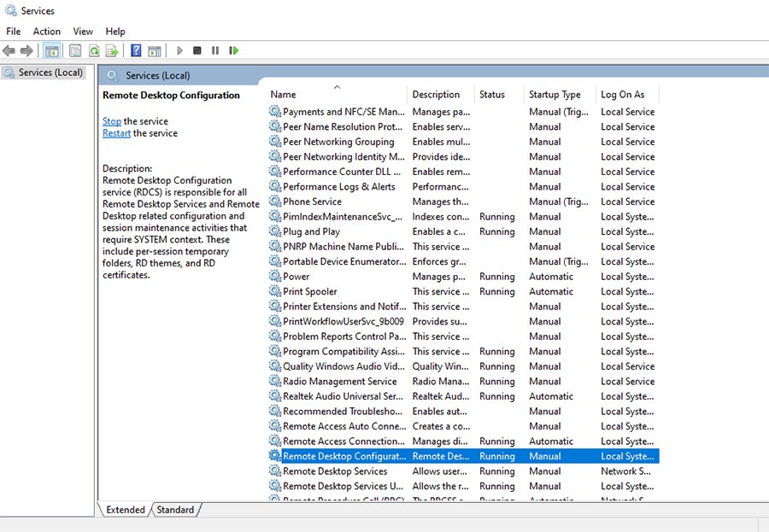Select Services (Local) in the console tree
Viewport: 769px width, 532px height.
pos(50,73)
